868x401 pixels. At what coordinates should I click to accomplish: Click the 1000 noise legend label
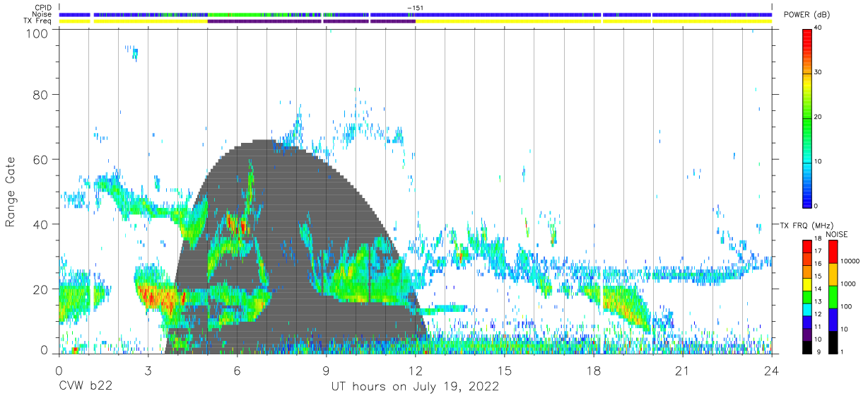coord(848,284)
